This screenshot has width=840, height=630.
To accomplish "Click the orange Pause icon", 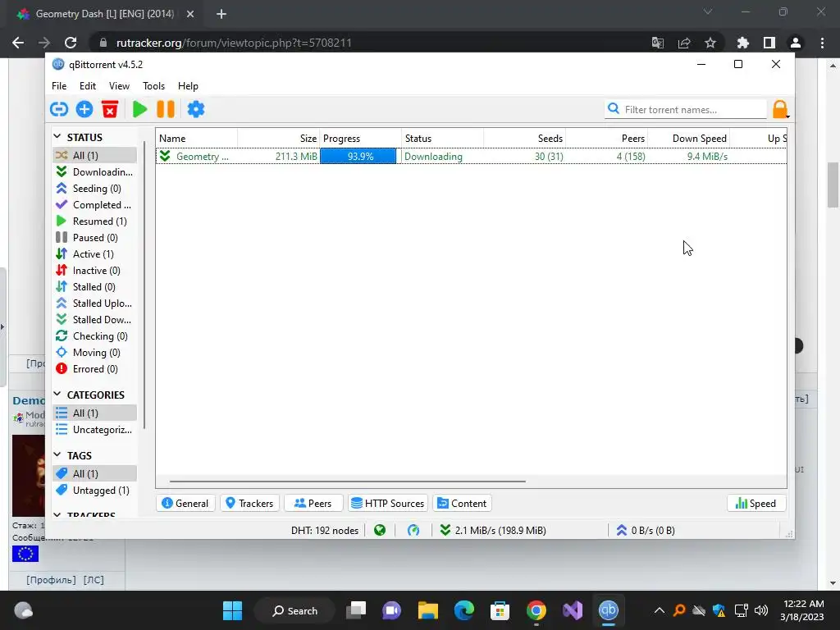I will coord(166,109).
